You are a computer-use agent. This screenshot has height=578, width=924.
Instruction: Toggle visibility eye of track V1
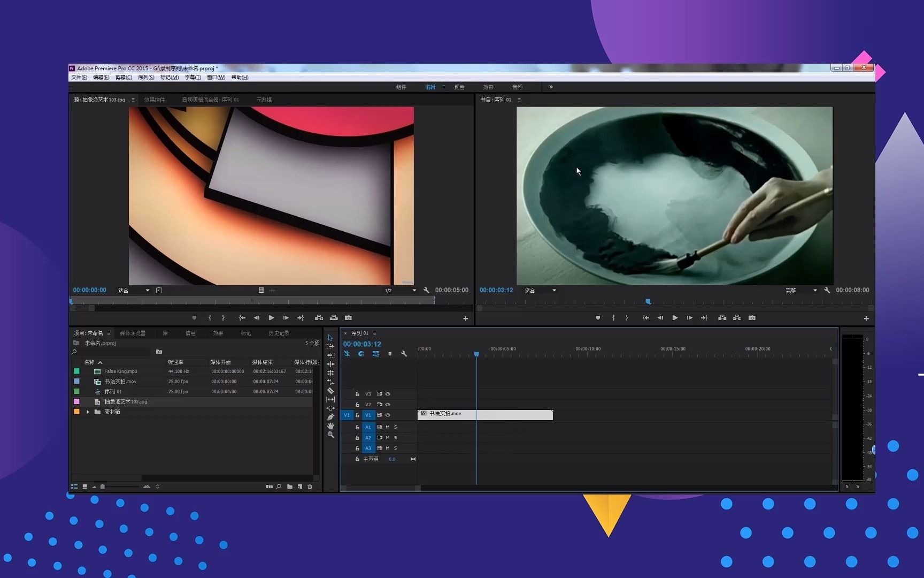coord(388,415)
